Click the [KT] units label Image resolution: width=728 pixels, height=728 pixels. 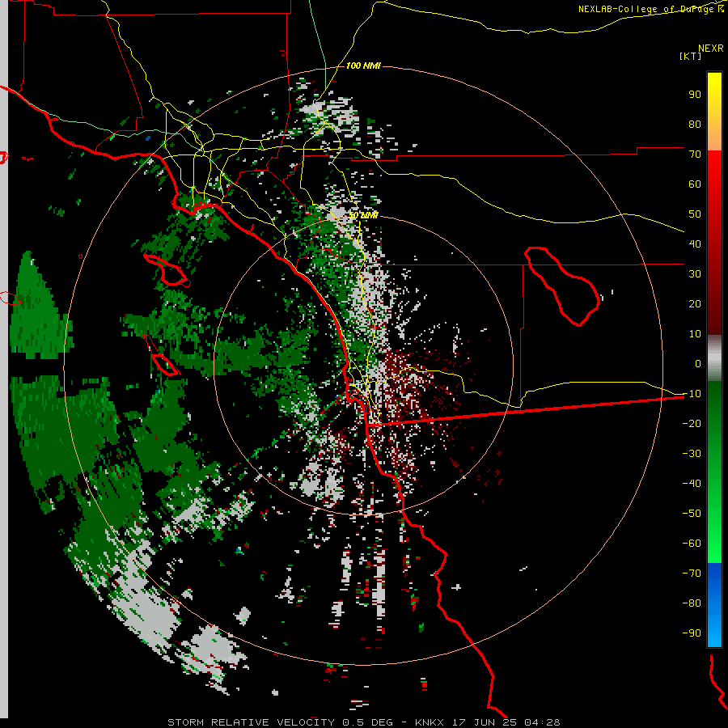click(x=691, y=56)
